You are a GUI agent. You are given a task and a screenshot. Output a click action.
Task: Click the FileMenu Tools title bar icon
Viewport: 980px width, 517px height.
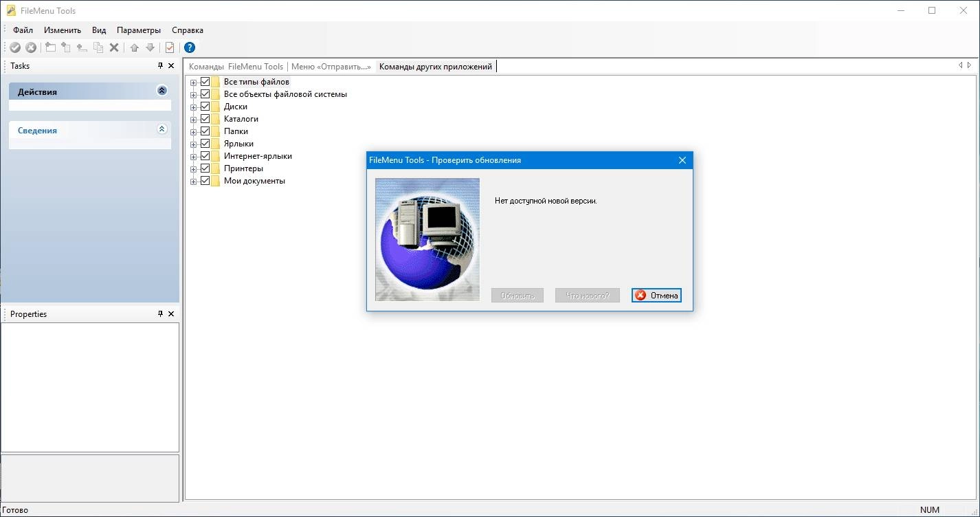point(10,10)
